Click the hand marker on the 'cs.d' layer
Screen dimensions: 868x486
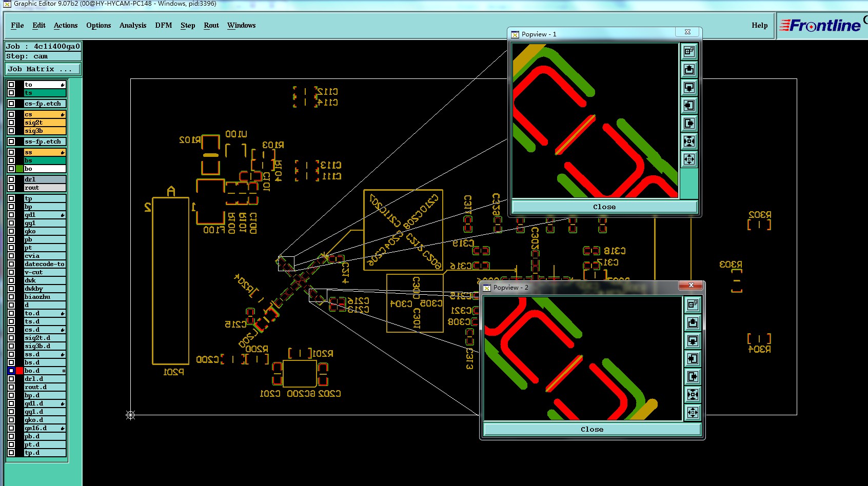(x=63, y=330)
